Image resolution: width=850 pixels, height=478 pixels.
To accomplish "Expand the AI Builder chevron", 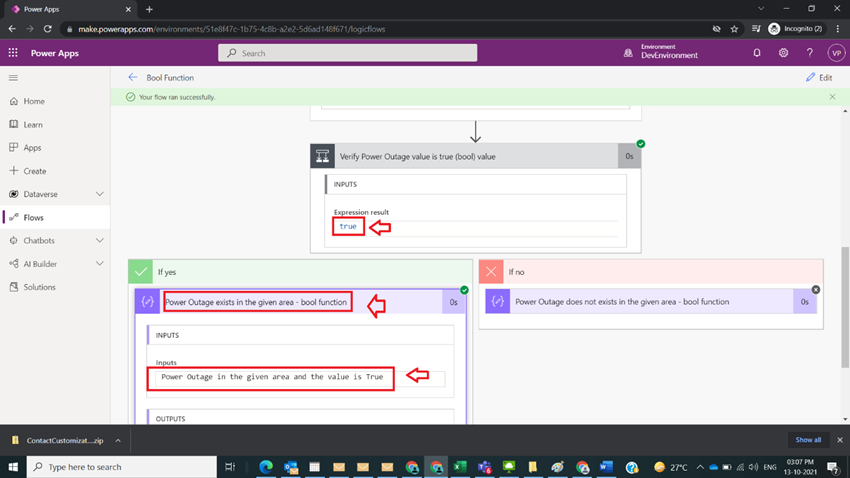I will coord(100,264).
